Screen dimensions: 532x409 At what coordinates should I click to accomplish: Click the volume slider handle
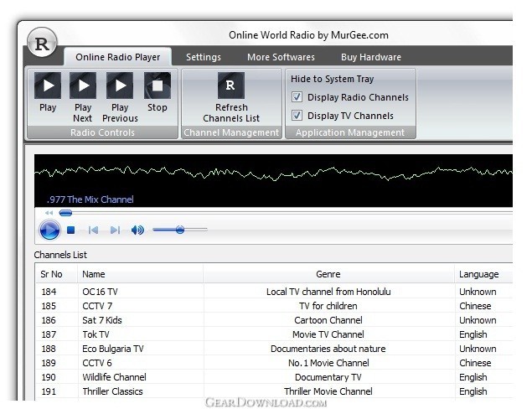pos(180,230)
